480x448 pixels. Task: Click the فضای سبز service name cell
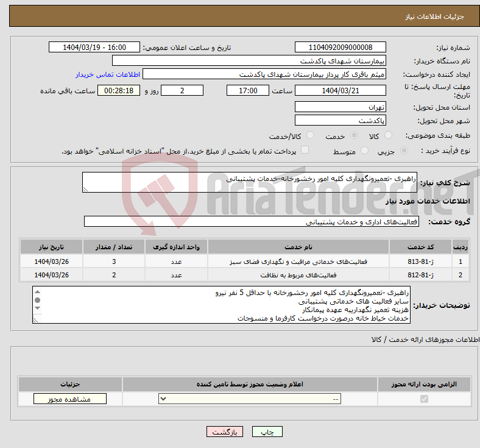click(298, 261)
